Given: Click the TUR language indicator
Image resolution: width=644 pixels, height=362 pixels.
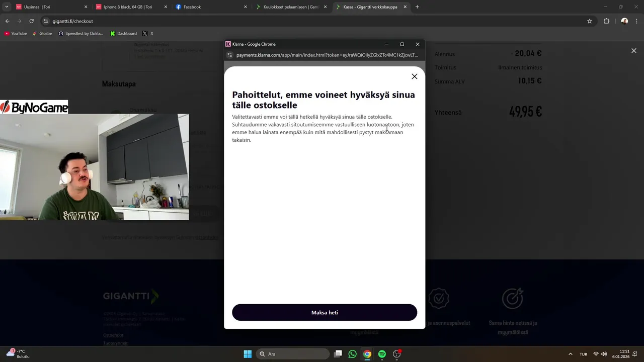Looking at the screenshot, I should coord(583,354).
